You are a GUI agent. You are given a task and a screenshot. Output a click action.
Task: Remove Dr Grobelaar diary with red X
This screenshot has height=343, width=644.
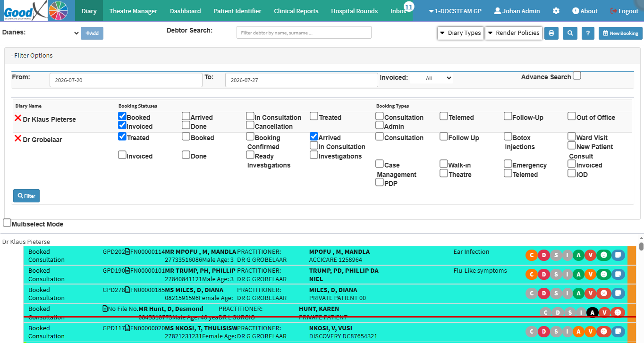click(x=18, y=139)
